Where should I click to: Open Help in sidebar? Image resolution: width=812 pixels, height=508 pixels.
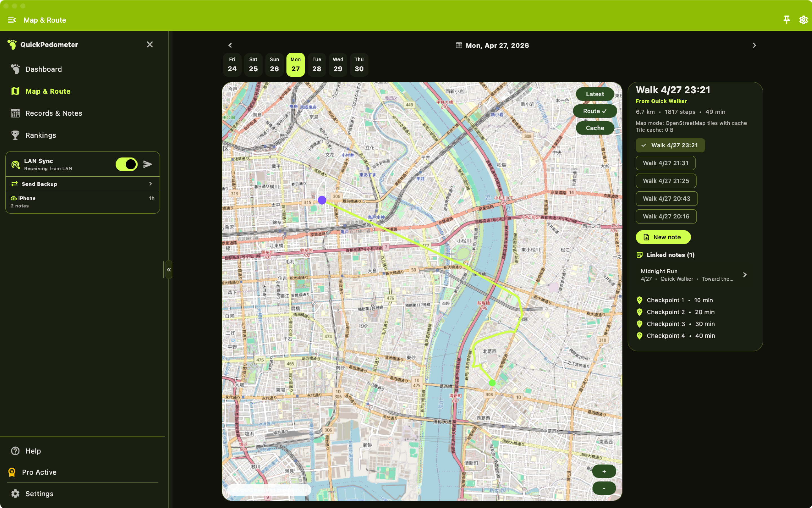(82, 451)
